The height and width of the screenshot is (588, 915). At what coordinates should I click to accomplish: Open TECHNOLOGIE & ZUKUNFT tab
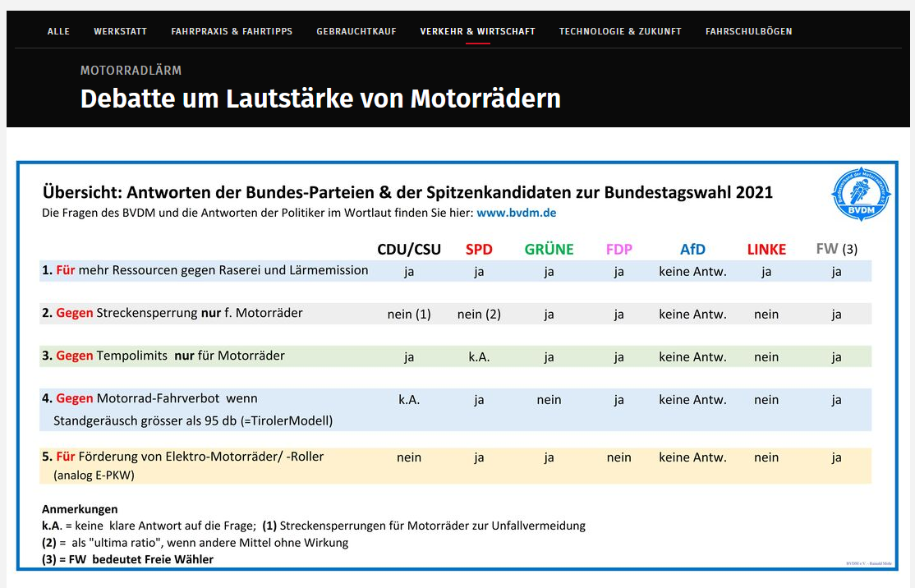tap(620, 31)
